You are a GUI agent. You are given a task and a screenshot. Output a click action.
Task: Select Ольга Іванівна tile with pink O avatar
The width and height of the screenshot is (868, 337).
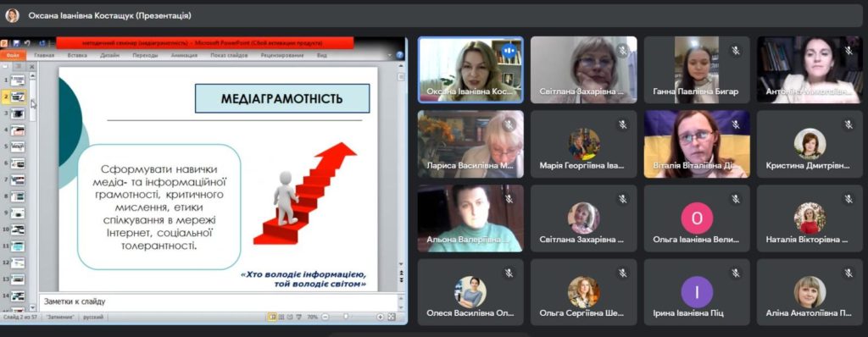click(x=697, y=218)
